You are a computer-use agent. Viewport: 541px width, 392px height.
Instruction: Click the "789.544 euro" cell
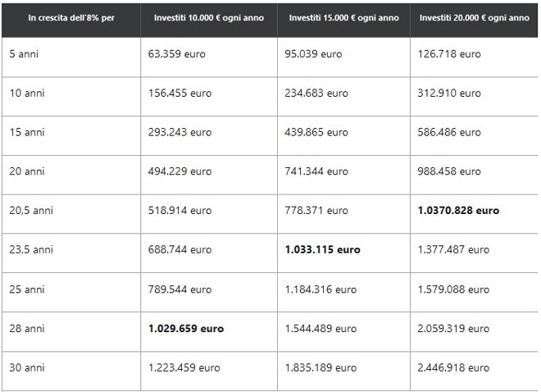[180, 289]
